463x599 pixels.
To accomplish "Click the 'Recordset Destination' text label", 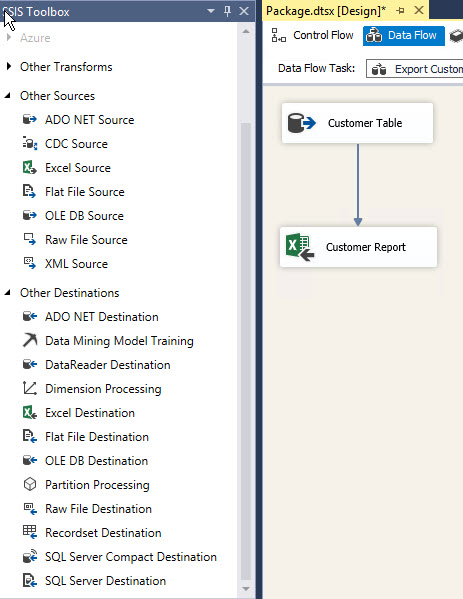I will pyautogui.click(x=103, y=533).
